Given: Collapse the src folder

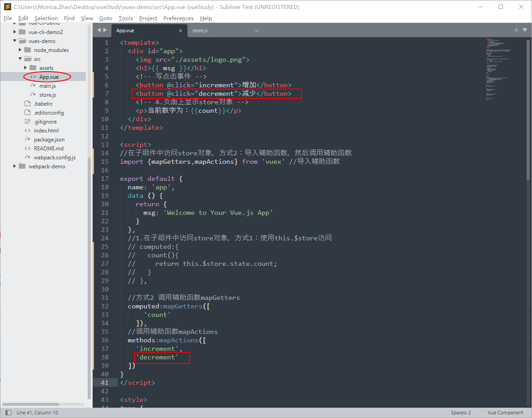Looking at the screenshot, I should pos(20,59).
